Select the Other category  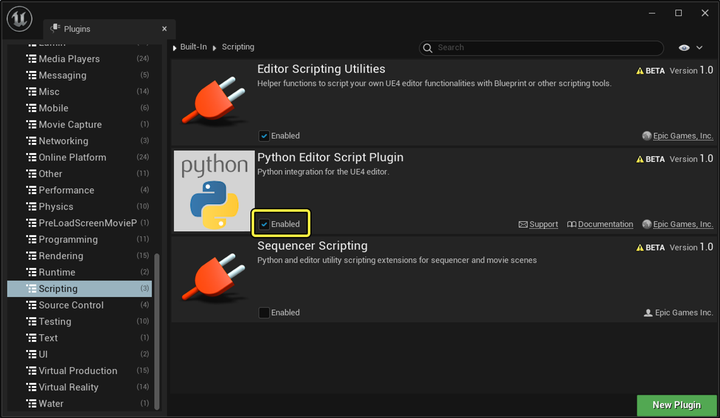tap(79, 174)
